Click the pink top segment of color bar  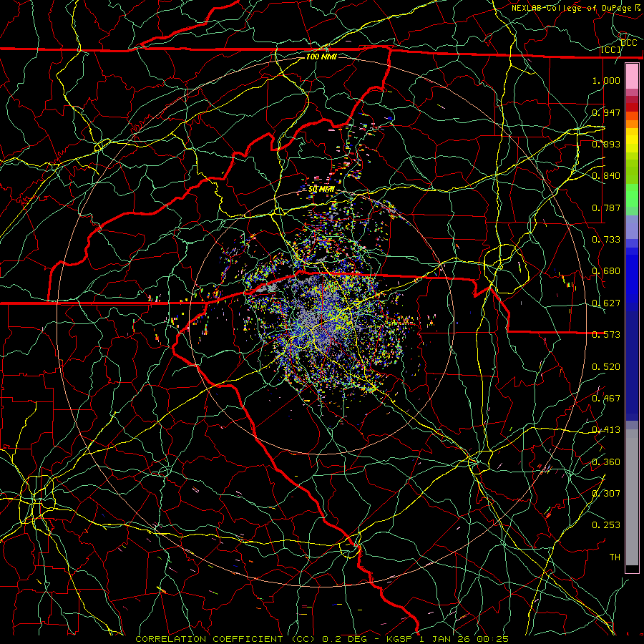pos(632,76)
